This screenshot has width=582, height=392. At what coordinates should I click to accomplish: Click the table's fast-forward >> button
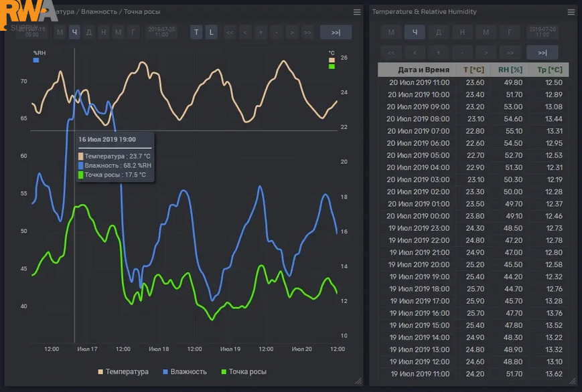(x=510, y=53)
